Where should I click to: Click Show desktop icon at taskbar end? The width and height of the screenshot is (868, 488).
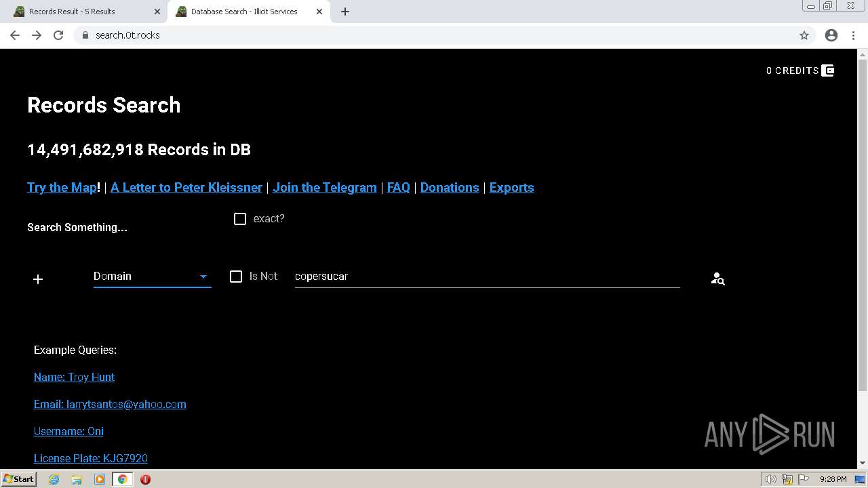point(861,479)
